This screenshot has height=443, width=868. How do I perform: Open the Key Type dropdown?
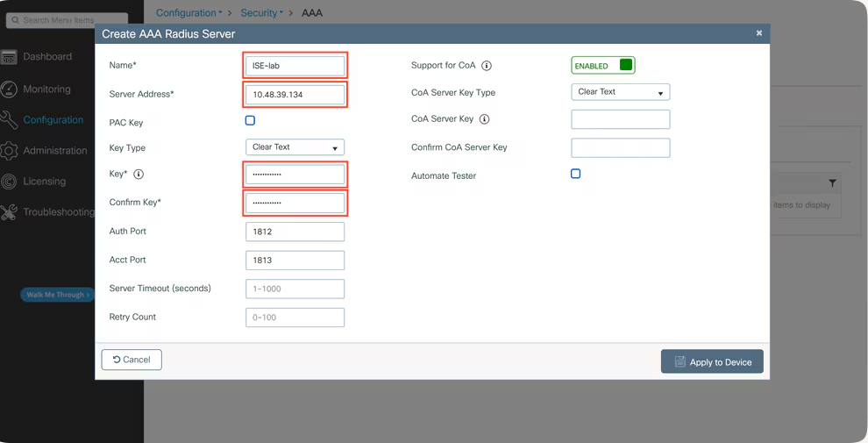[295, 147]
